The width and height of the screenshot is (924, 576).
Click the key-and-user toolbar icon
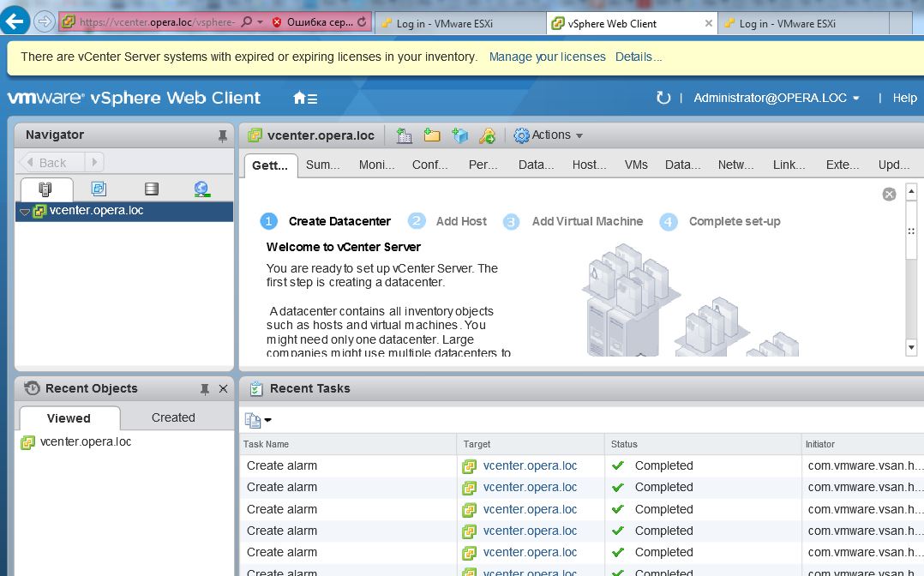(488, 135)
